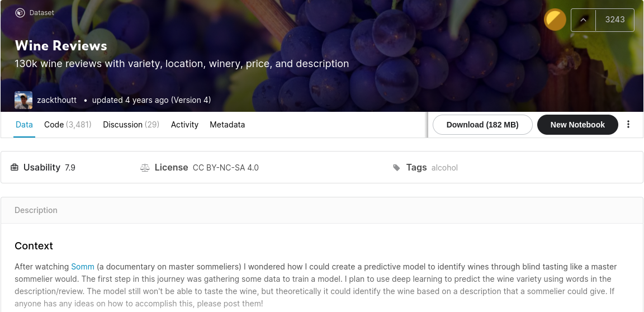Select the Metadata tab
Viewport: 644px width, 312px height.
tap(227, 125)
